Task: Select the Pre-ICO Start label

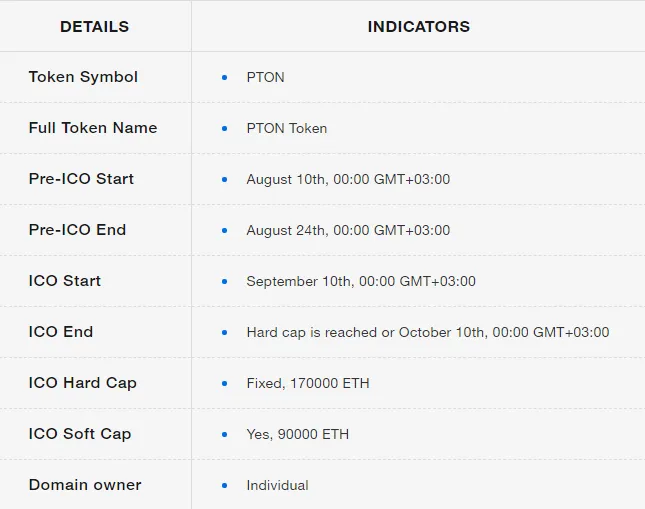Action: 81,179
